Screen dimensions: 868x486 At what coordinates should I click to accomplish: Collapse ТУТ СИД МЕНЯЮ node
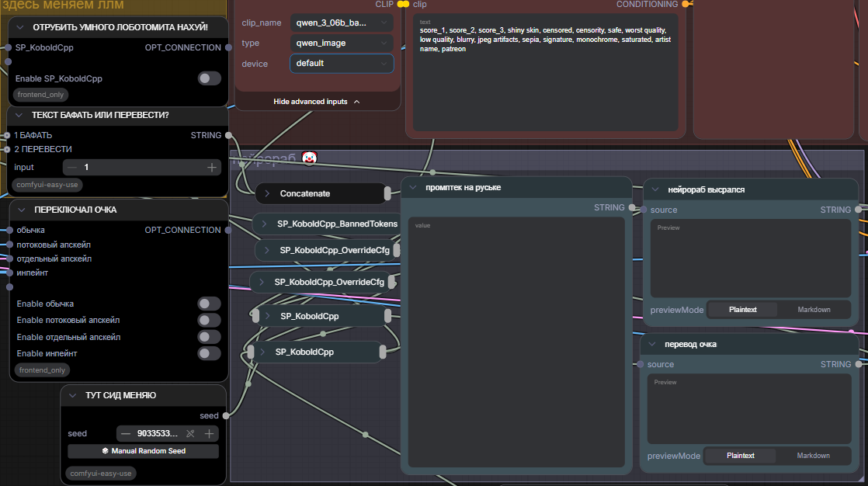coord(72,395)
